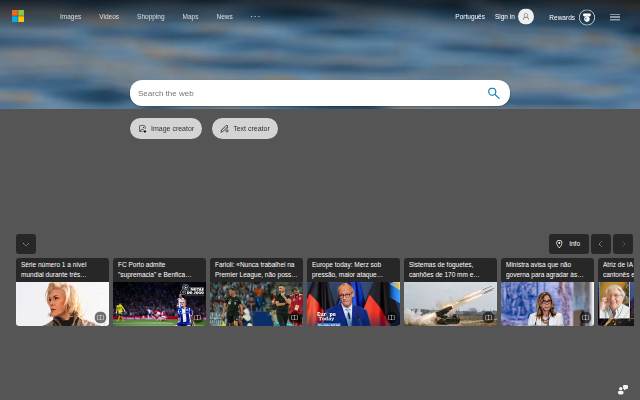Click reader icon on the FC Porto card

click(197, 317)
